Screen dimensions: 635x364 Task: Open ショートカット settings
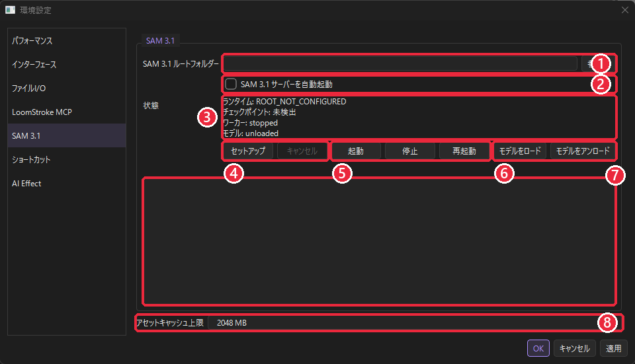click(67, 160)
